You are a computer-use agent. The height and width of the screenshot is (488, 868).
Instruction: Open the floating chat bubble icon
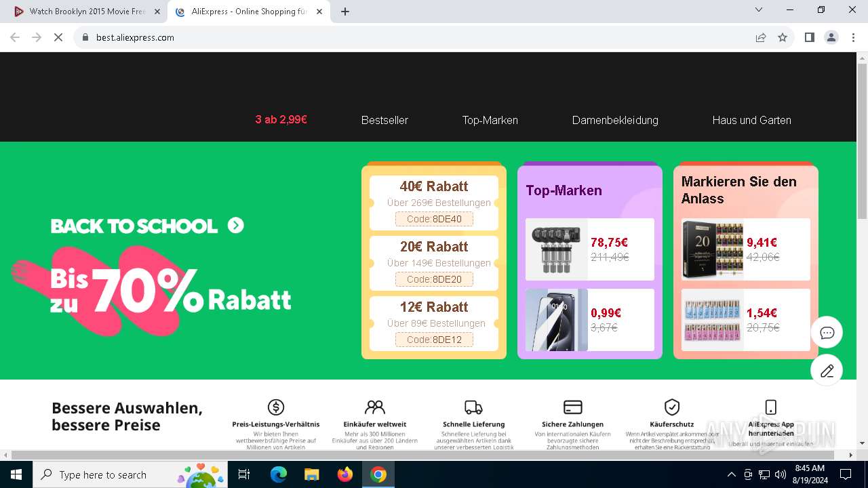(x=827, y=333)
